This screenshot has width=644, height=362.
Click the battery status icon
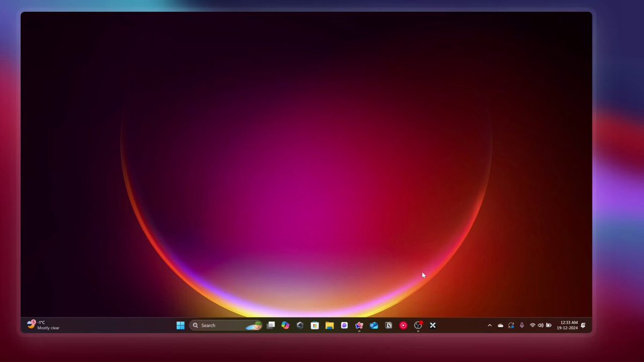pyautogui.click(x=548, y=326)
